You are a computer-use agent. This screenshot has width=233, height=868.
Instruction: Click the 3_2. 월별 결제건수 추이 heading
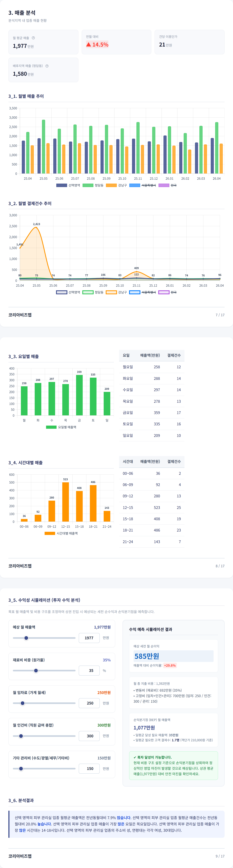pyautogui.click(x=30, y=203)
